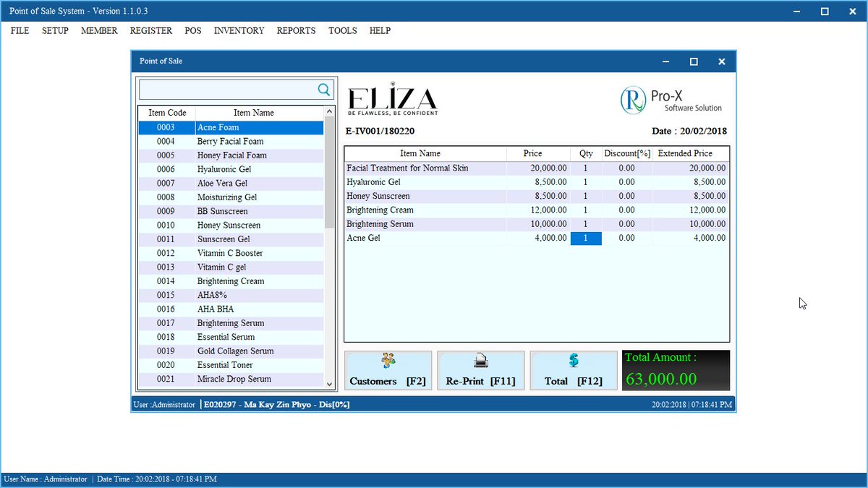Click the item list scroll down arrow

coord(330,384)
